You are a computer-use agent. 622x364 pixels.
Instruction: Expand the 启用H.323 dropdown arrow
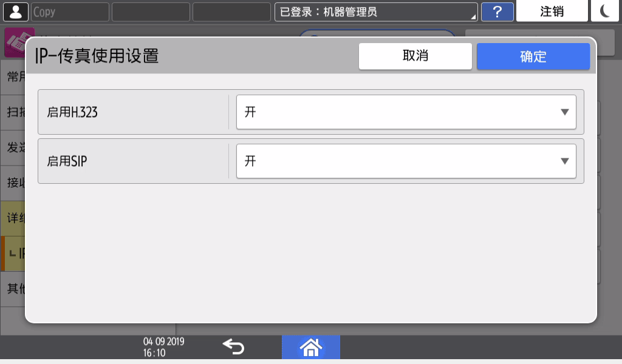pos(564,112)
